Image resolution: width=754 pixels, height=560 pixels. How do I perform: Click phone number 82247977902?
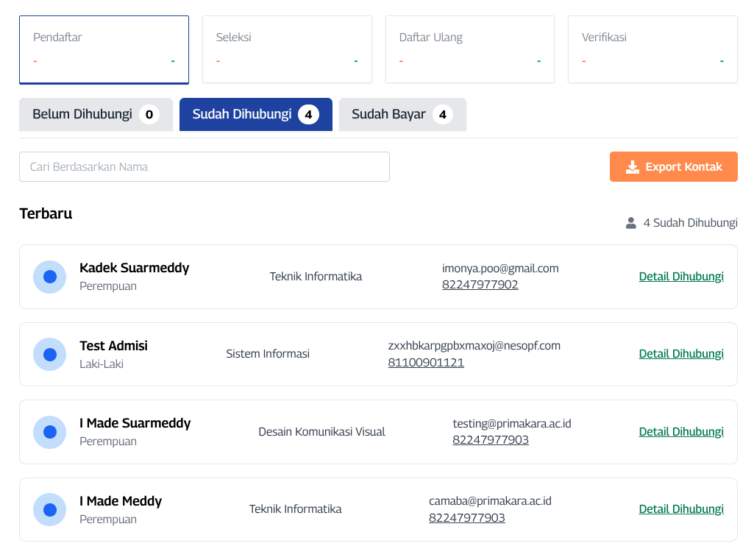pyautogui.click(x=480, y=285)
